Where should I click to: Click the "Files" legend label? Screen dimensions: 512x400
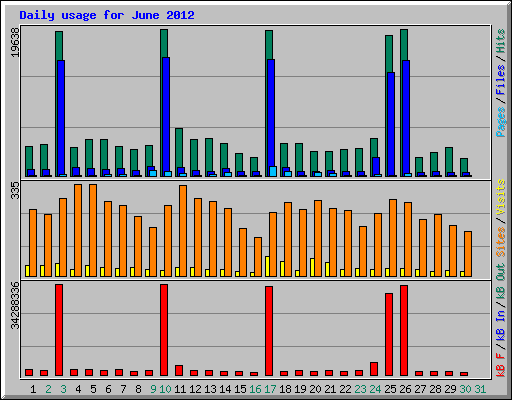(500, 80)
